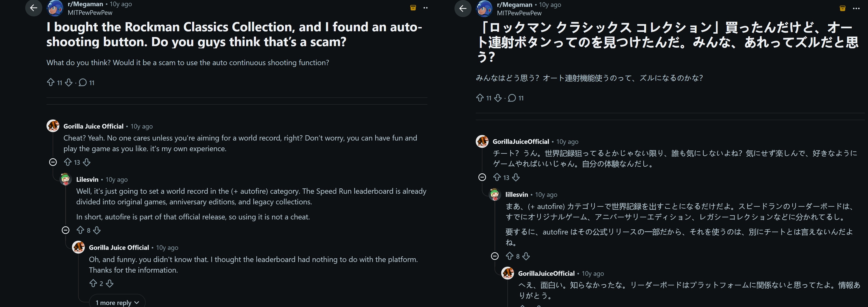Open the left post's three-dot options menu
This screenshot has width=868, height=307.
pos(425,8)
